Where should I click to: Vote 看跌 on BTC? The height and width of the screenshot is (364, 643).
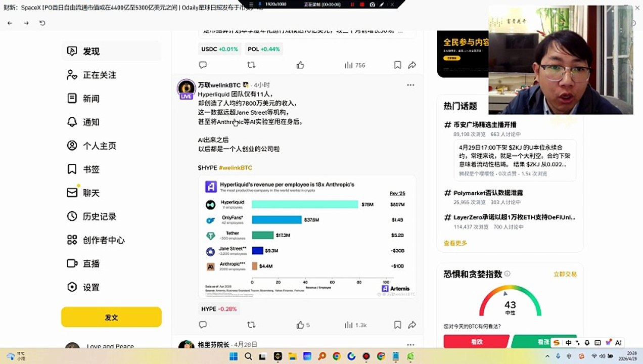[476, 342]
